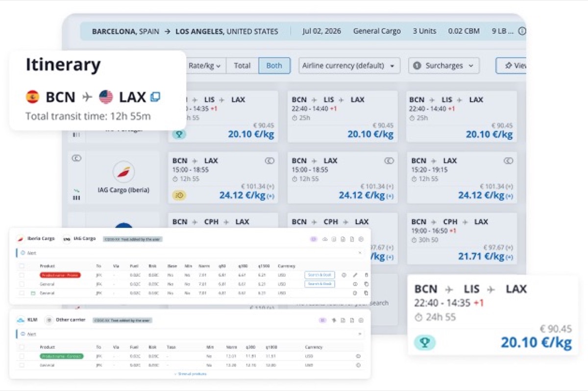Click trophy badge on enlarged BCN-LIS-LAX card
588x391 pixels.
[x=424, y=342]
